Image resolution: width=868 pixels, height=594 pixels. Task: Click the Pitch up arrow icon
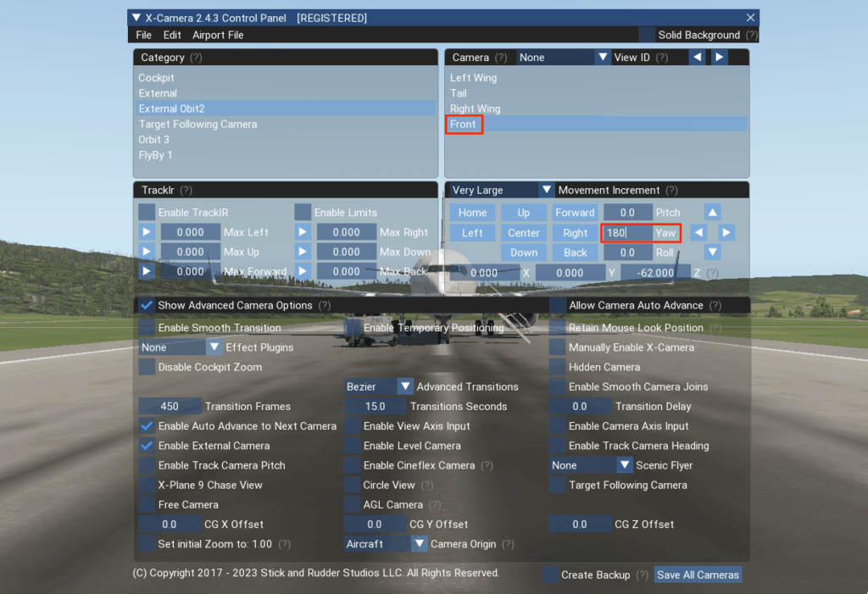pos(713,213)
